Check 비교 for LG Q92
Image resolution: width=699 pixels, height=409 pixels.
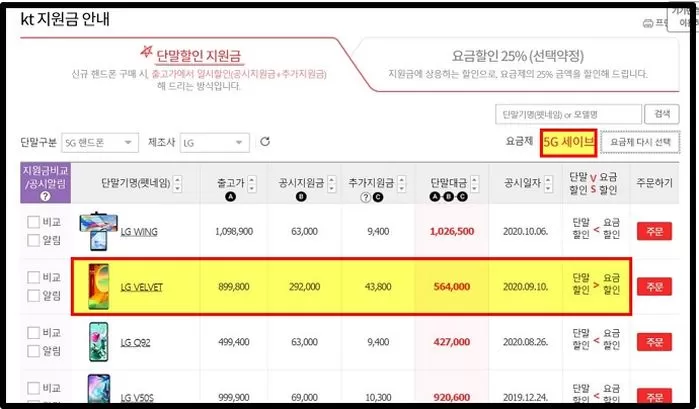coord(33,332)
